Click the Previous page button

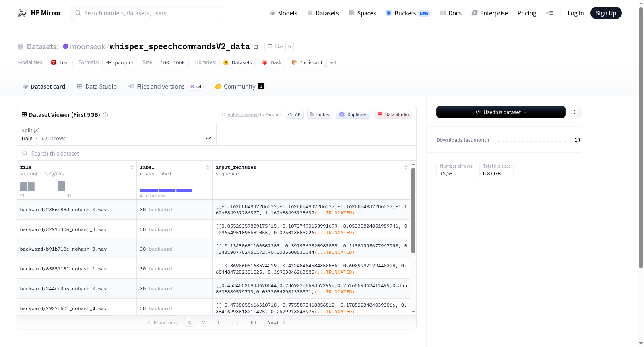[162, 322]
